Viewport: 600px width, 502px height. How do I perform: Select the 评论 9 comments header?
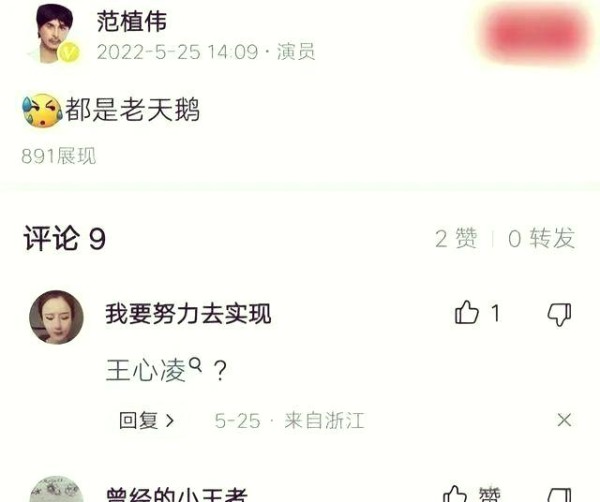(64, 238)
